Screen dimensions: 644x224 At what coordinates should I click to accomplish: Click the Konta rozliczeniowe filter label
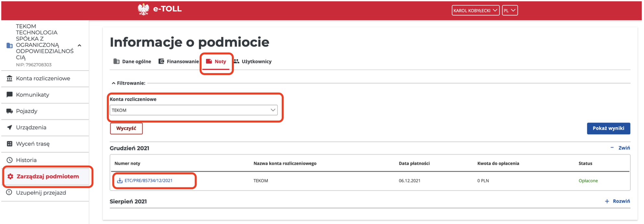[x=133, y=99]
